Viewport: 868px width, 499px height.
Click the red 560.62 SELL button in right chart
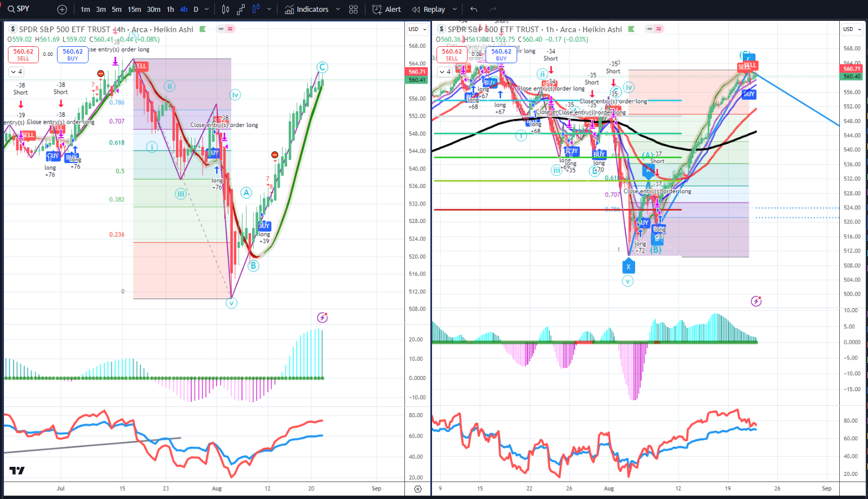pos(452,54)
